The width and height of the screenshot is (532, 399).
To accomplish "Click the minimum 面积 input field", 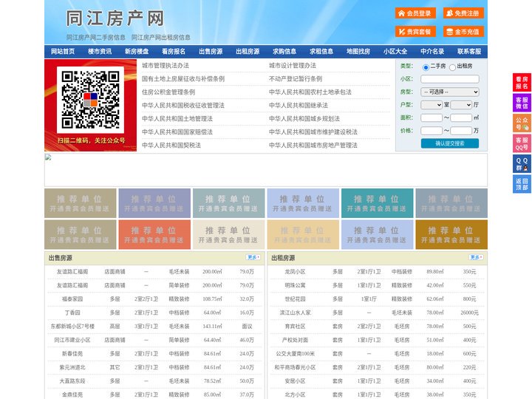I will point(432,117).
